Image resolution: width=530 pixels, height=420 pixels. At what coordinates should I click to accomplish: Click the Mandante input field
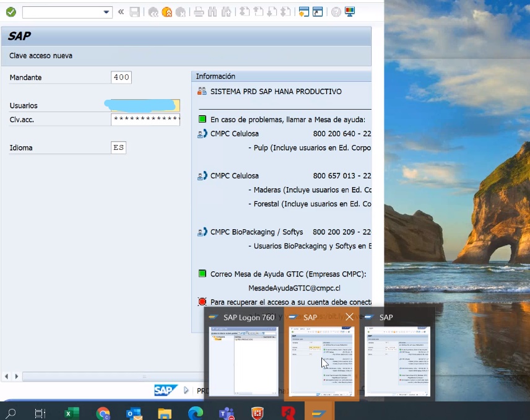(121, 77)
